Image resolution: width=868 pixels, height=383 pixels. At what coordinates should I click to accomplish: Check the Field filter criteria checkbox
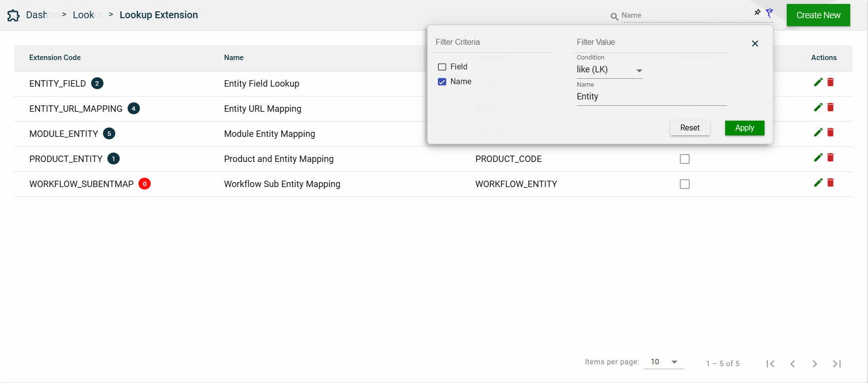coord(442,67)
